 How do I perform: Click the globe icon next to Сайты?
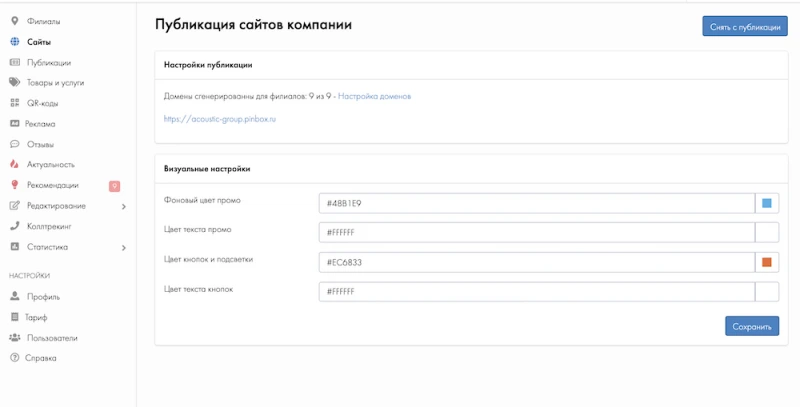point(15,42)
